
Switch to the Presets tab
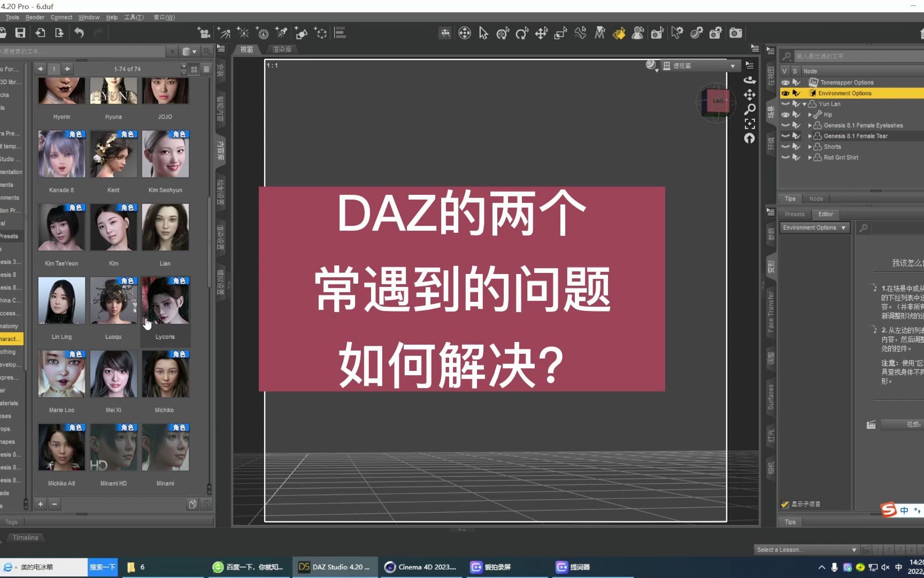tap(795, 214)
